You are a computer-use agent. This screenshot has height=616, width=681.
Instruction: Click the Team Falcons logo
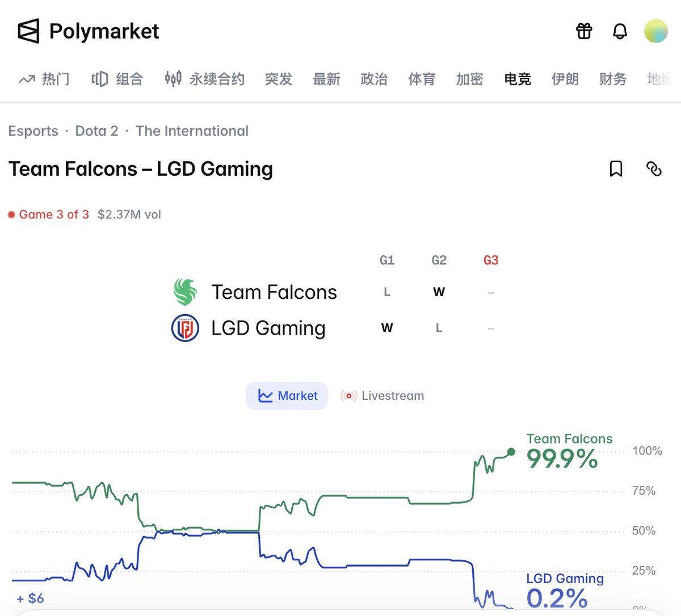tap(185, 292)
